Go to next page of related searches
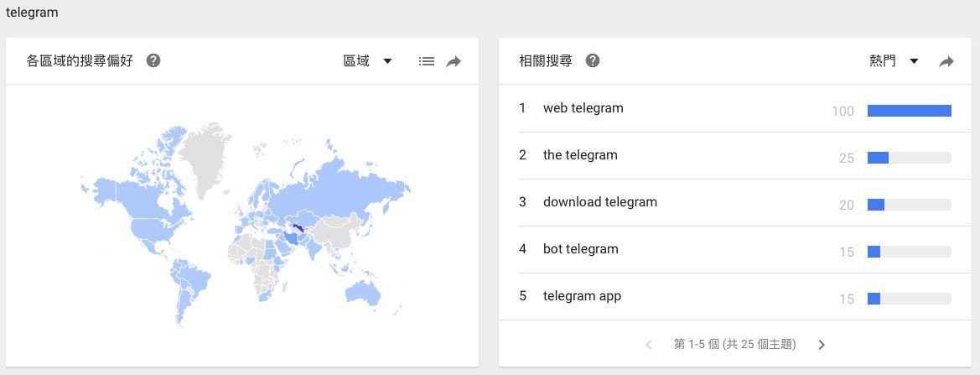980x375 pixels. [x=822, y=345]
